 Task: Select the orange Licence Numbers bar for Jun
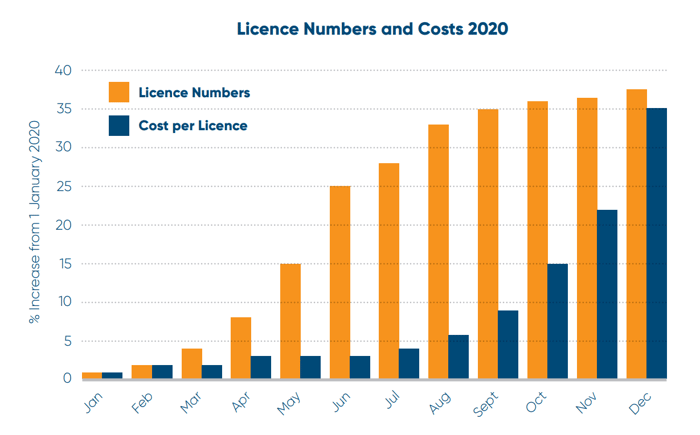[340, 282]
